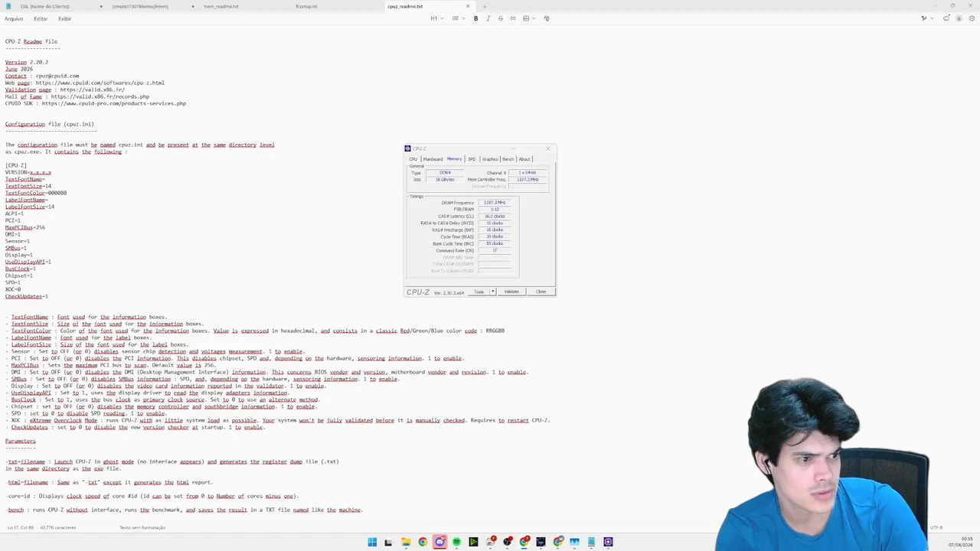
Task: Click the 'Configuration file (cpuz.ini)' heading
Action: 50,124
